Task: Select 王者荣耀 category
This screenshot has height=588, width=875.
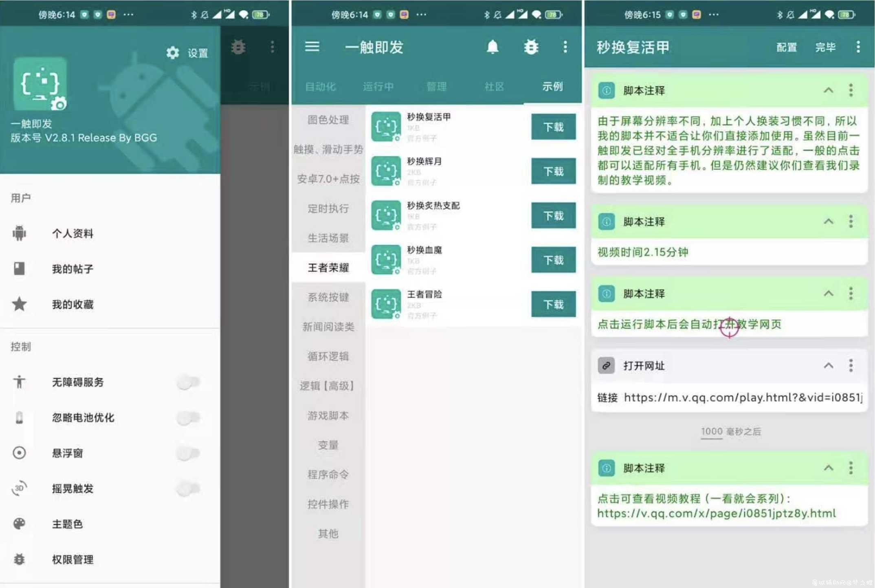Action: tap(328, 268)
